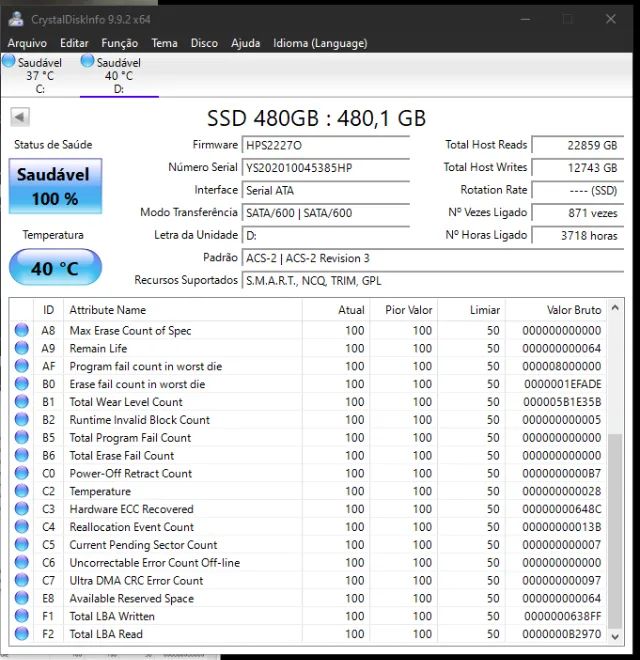Click status icon of Uncorrectable Error Count Off-line

(21, 562)
